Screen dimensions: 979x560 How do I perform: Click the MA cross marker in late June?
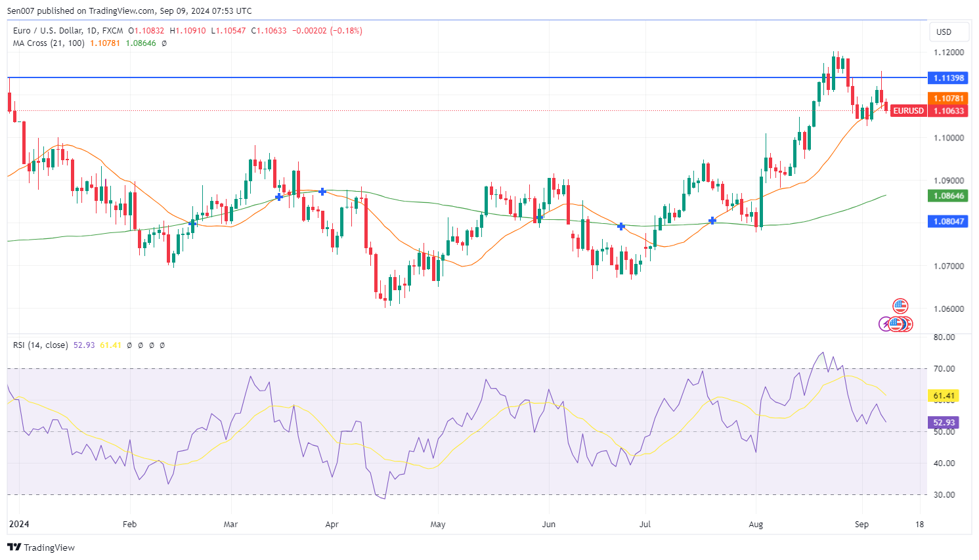click(x=621, y=226)
